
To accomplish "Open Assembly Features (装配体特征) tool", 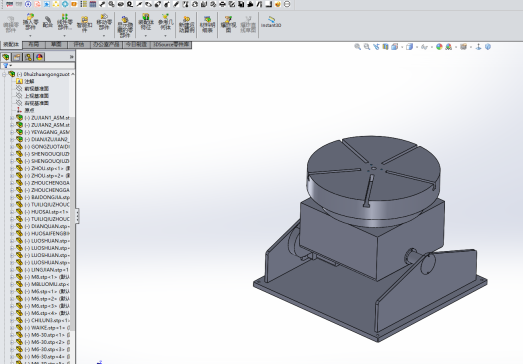I will tap(145, 22).
